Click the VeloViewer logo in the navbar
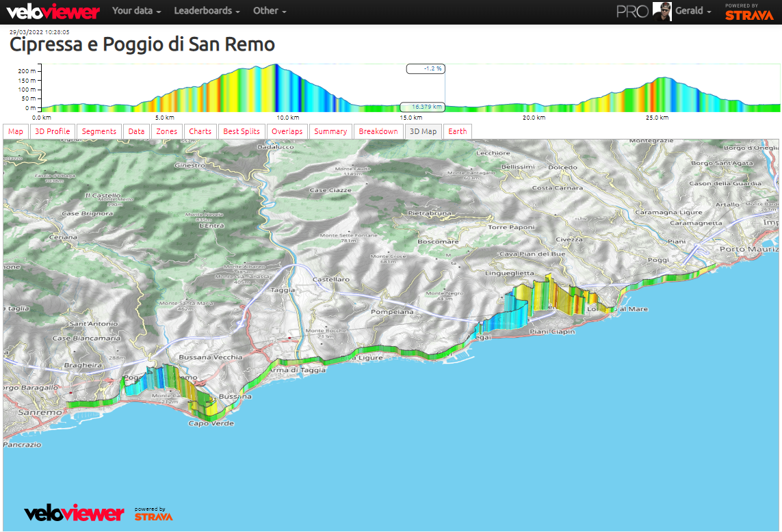 53,12
